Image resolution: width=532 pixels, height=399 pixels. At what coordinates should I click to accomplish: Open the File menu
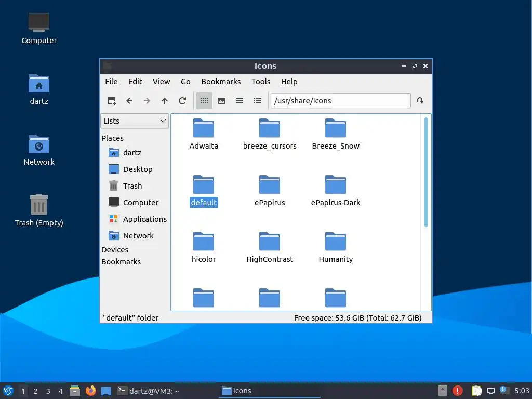pos(111,82)
